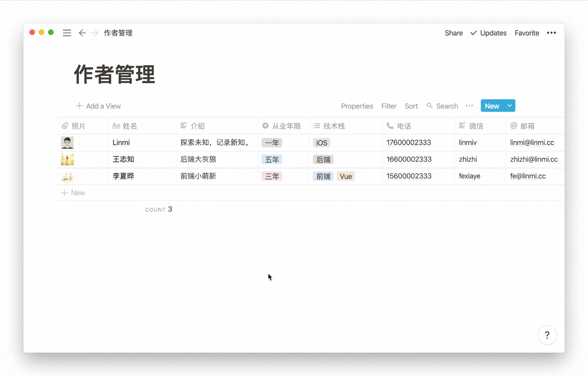The image size is (588, 376).
Task: Select the 一年 tag in Linmi's row
Action: (272, 143)
